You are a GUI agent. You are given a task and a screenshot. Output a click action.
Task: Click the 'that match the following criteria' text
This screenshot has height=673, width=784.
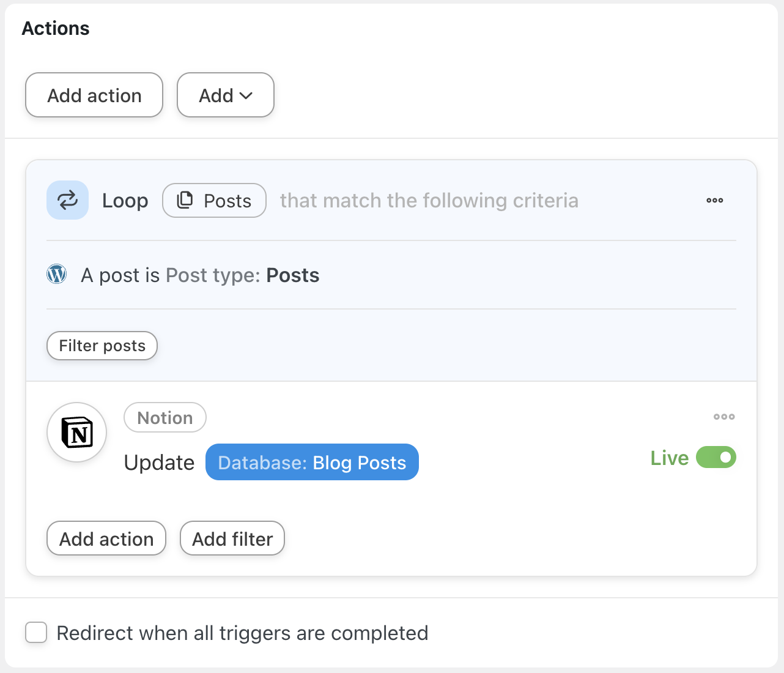tap(429, 201)
